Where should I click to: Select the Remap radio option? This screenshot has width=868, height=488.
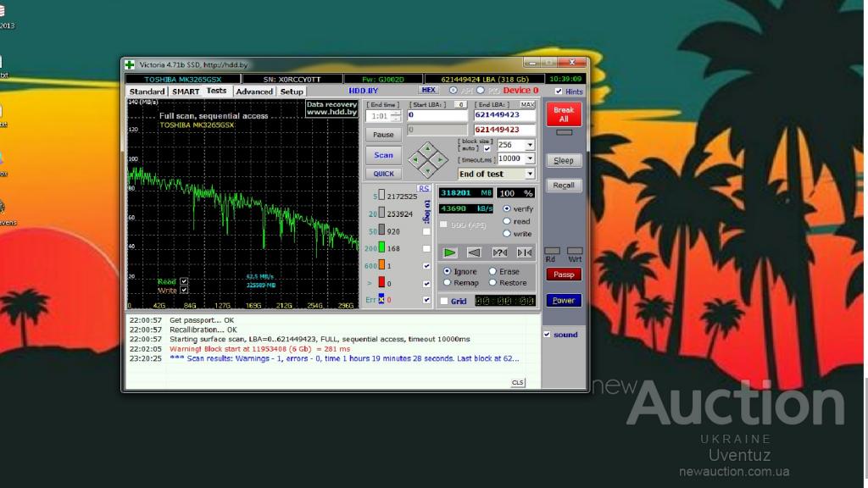[x=448, y=283]
